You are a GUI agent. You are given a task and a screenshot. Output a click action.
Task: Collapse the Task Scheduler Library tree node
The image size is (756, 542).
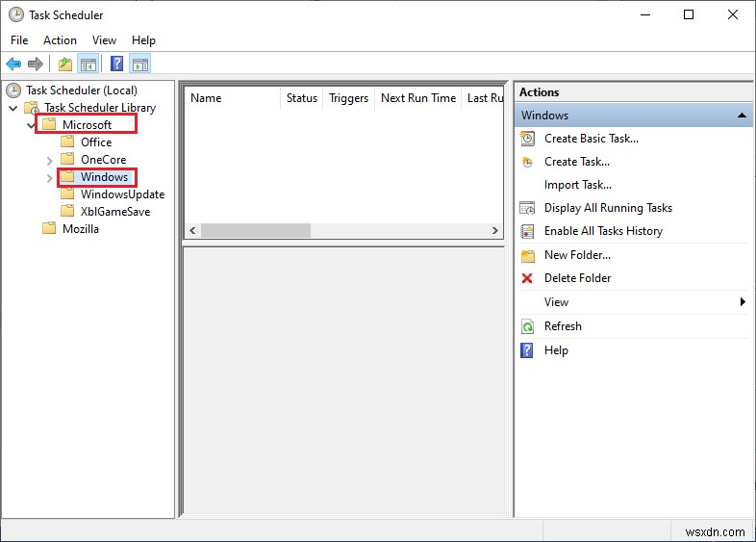tap(13, 108)
